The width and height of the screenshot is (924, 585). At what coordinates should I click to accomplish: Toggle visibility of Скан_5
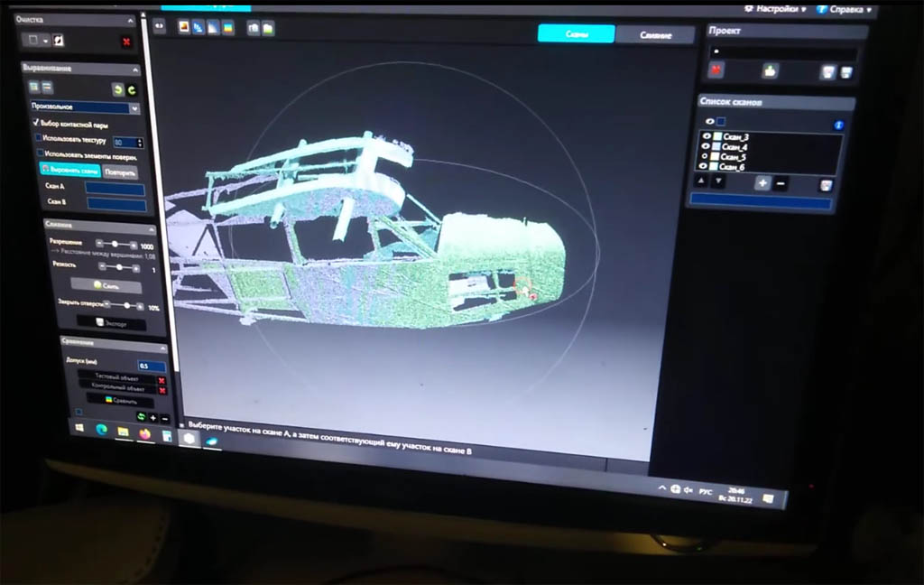[704, 156]
